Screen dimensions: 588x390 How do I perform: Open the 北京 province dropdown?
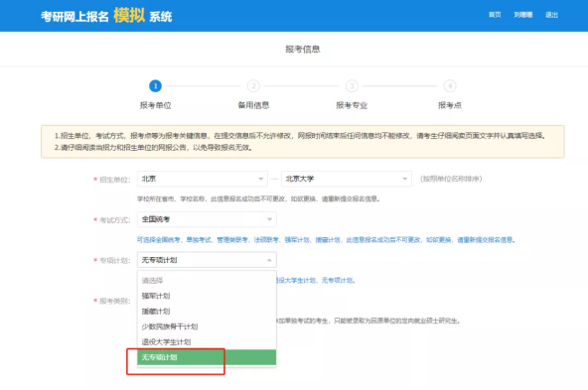tap(203, 179)
